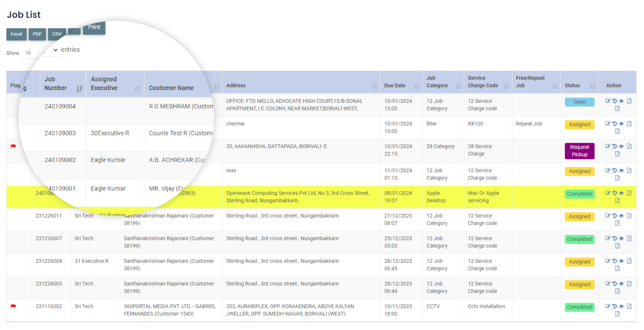The width and height of the screenshot is (644, 330).
Task: View the job with Open status
Action: click(x=621, y=101)
